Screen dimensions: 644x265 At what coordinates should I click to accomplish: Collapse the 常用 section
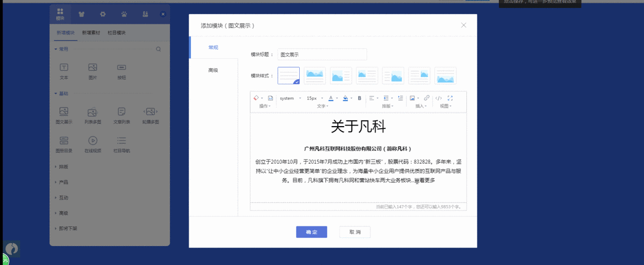point(61,49)
